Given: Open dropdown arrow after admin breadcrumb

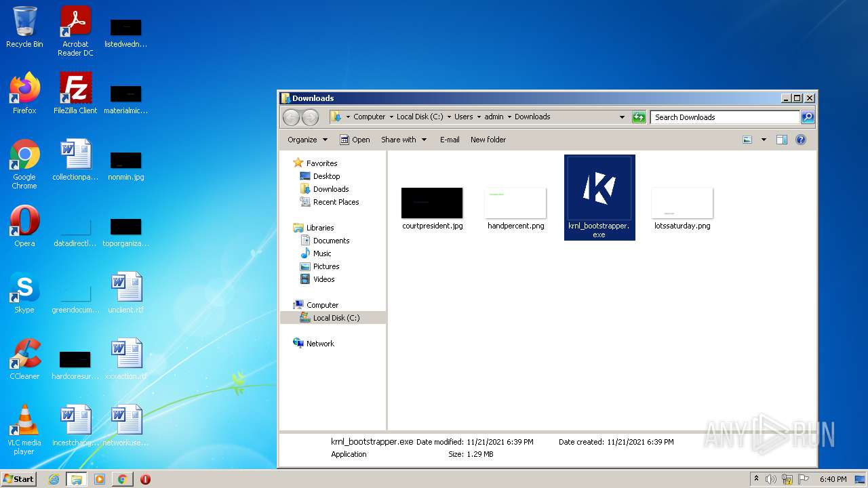Looking at the screenshot, I should coord(509,117).
